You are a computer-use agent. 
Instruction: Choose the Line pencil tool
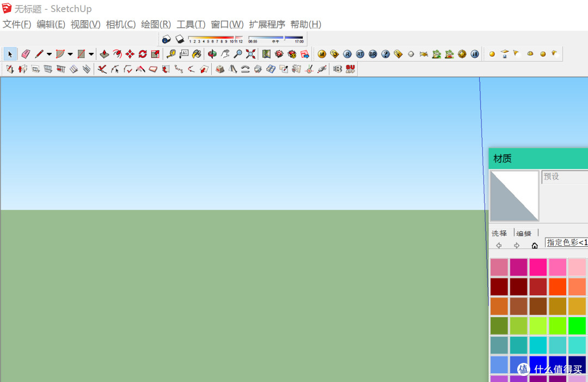[x=39, y=54]
